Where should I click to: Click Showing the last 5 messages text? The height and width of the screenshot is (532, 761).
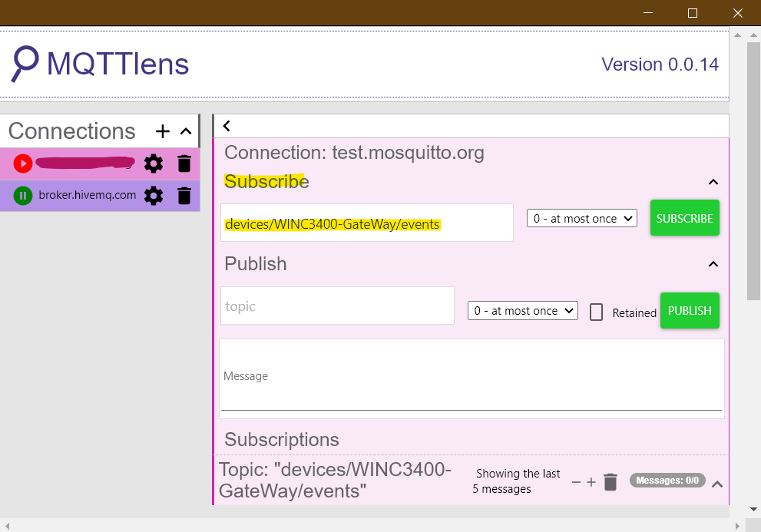point(516,481)
